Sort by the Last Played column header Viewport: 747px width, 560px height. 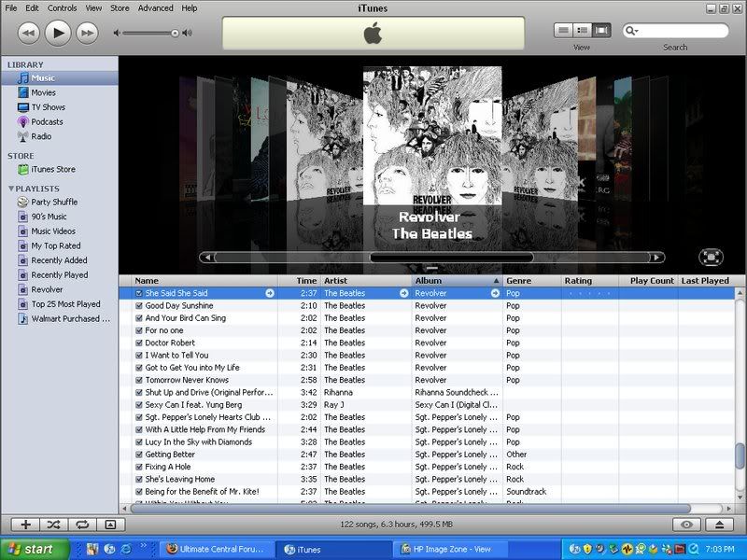tap(705, 281)
